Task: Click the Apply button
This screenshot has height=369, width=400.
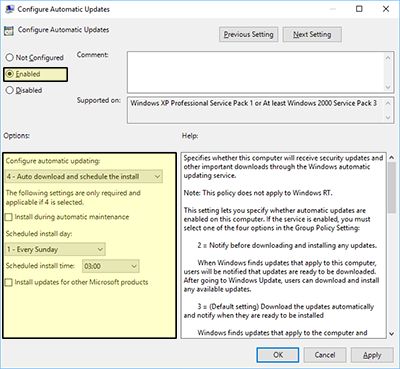Action: tap(372, 355)
